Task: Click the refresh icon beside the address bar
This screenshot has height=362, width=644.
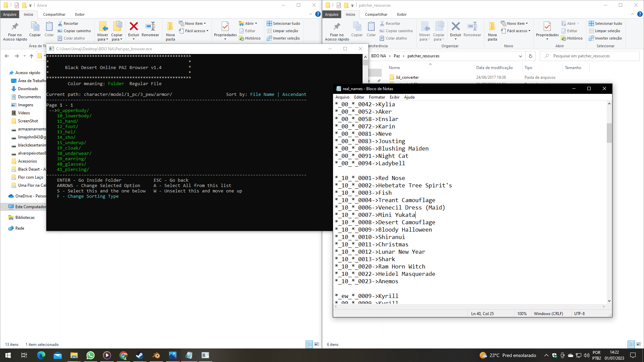Action: [530, 56]
